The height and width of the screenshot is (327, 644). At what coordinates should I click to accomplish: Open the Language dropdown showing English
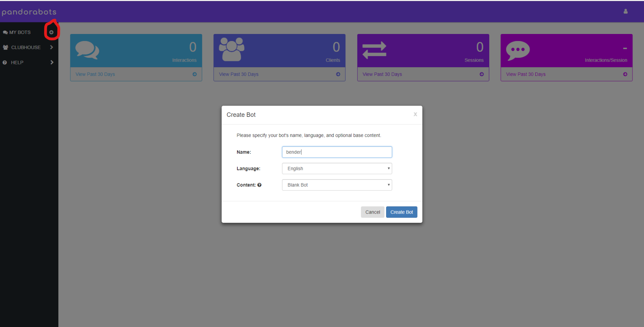337,169
